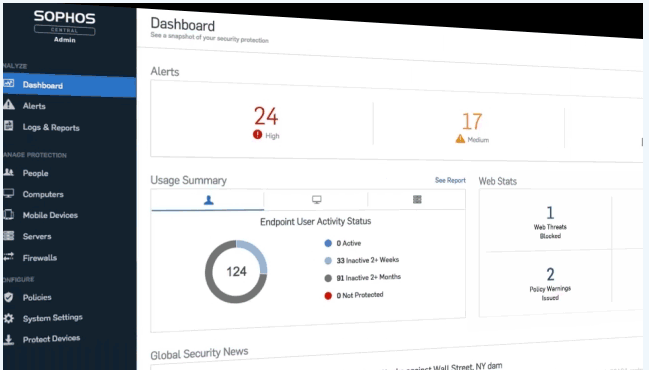Switch to the server tab in Usage Summary

point(417,199)
